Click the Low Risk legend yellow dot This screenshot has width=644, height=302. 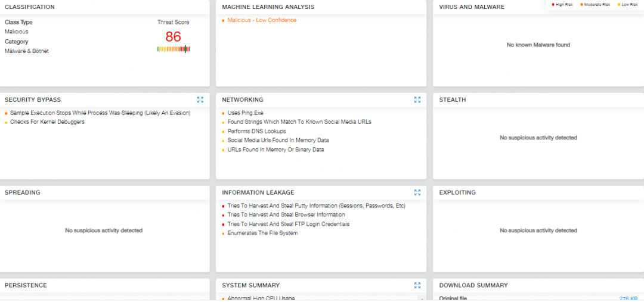coord(618,4)
